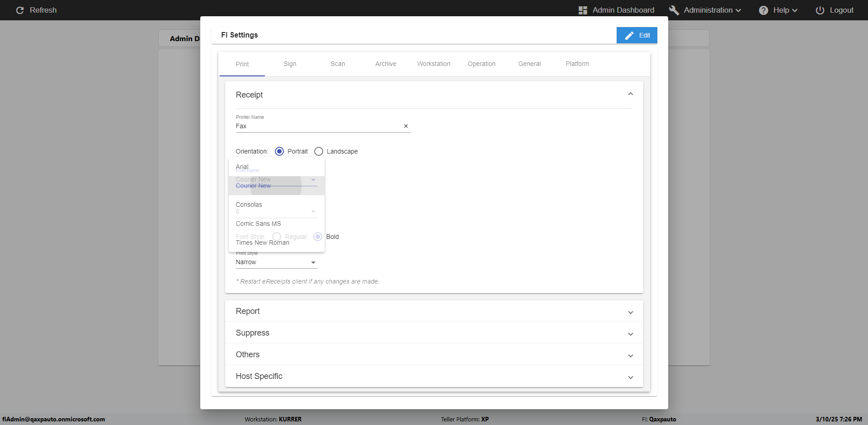Viewport: 868px width, 425px height.
Task: Clear the Printer Name field with X
Action: [x=406, y=126]
